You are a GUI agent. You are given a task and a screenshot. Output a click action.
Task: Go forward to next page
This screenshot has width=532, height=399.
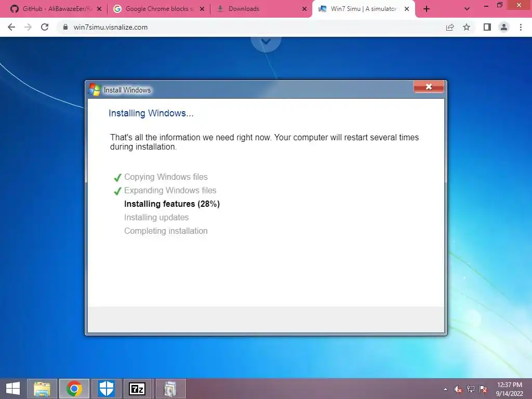[x=28, y=27]
